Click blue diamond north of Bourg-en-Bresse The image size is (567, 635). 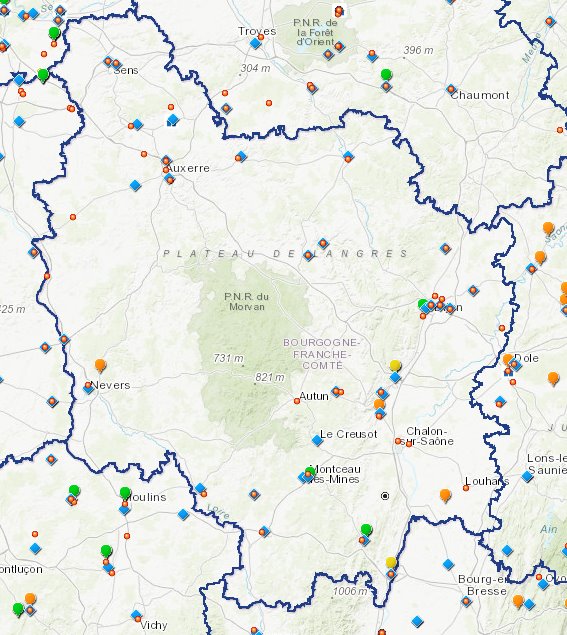coord(448,564)
